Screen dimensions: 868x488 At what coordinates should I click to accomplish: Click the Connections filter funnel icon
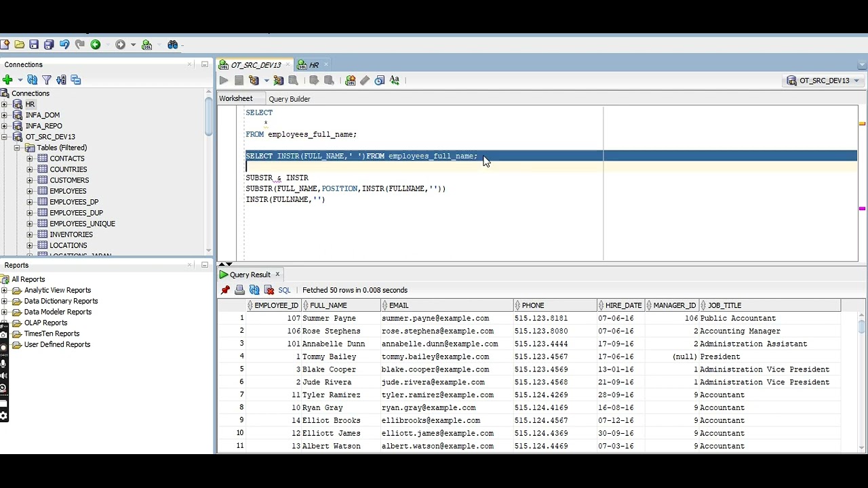(x=47, y=80)
